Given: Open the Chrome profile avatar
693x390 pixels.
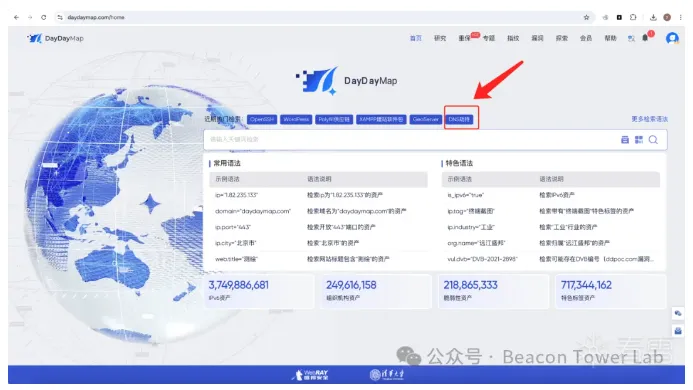Looking at the screenshot, I should [667, 17].
